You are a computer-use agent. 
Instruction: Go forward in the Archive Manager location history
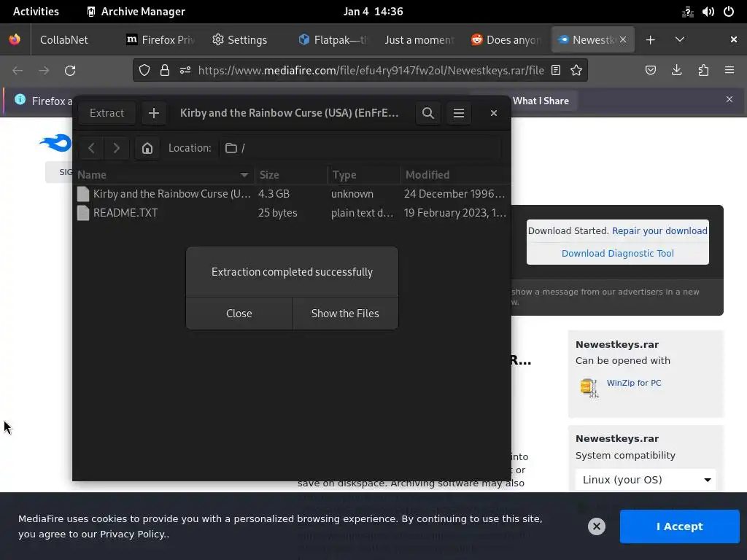tap(116, 148)
